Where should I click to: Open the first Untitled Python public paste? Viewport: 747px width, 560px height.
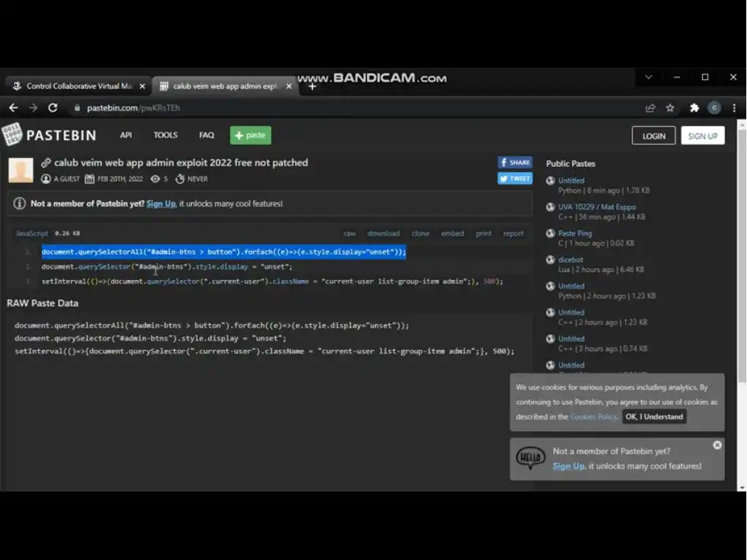pos(571,181)
